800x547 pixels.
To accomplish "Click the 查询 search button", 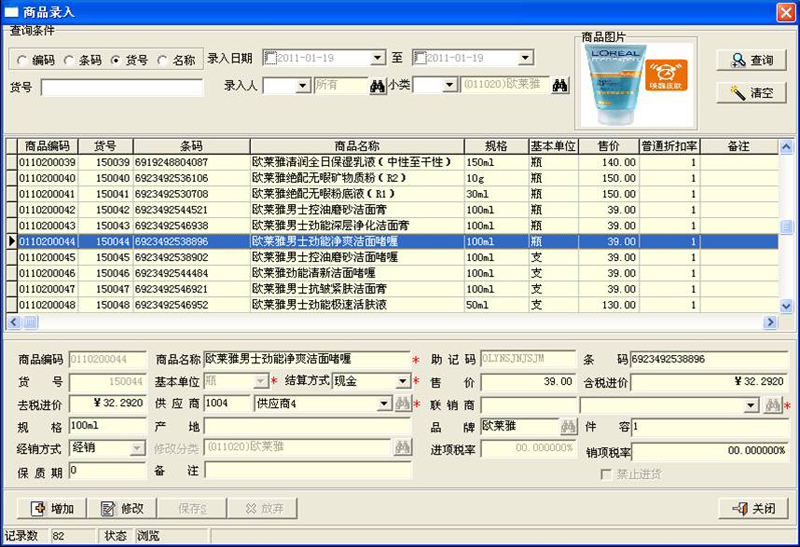I will [751, 60].
